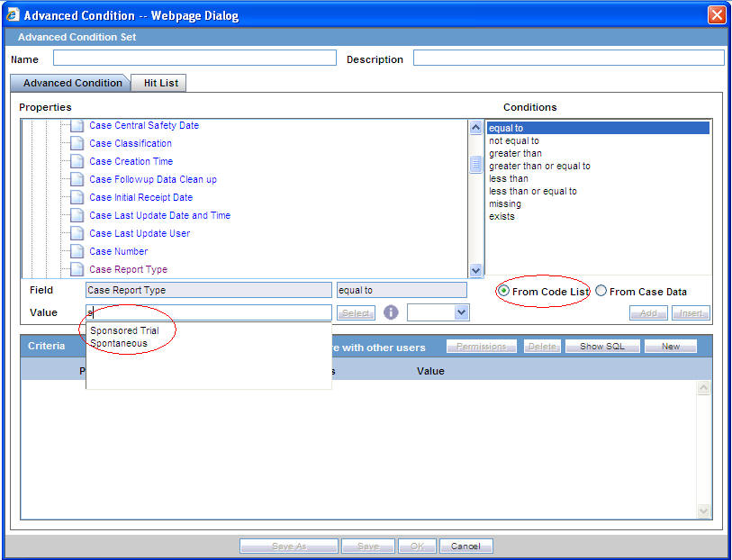Click the Case Central Safety Date property
The height and width of the screenshot is (560, 732).
pos(144,125)
